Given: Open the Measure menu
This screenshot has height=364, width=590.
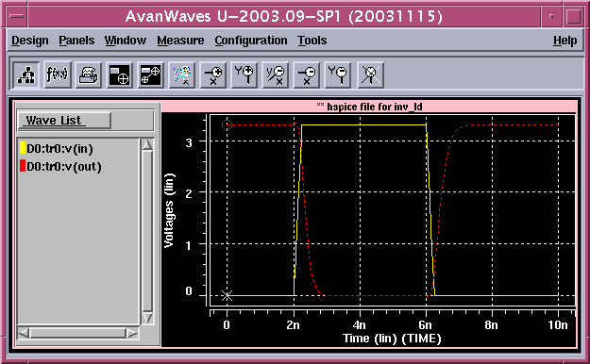Looking at the screenshot, I should (180, 41).
